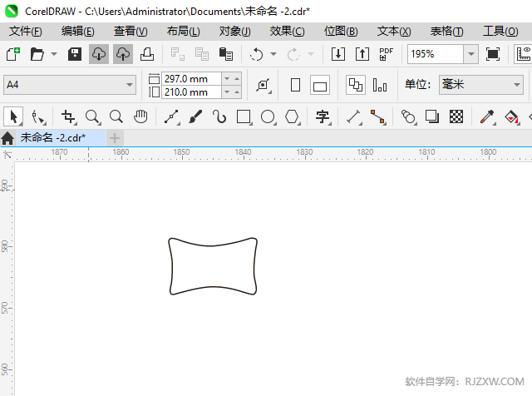Image resolution: width=532 pixels, height=396 pixels.
Task: Select the Interactive fill bucket tool
Action: click(x=512, y=117)
